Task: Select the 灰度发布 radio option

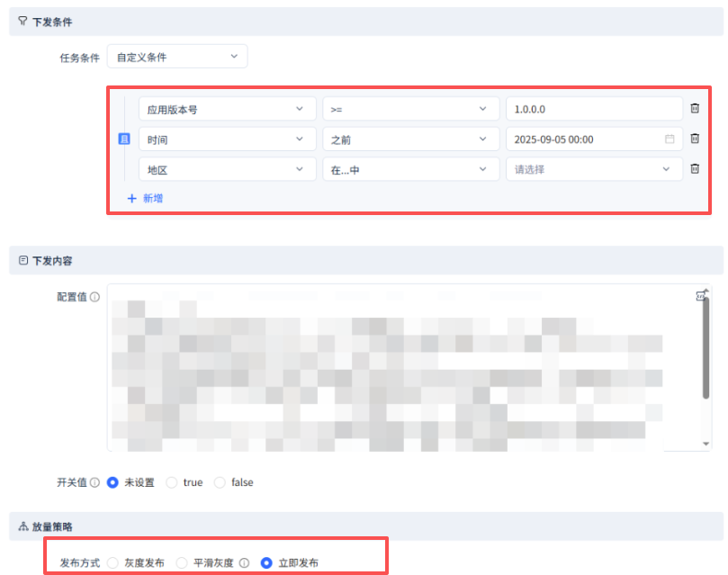Action: [x=112, y=563]
